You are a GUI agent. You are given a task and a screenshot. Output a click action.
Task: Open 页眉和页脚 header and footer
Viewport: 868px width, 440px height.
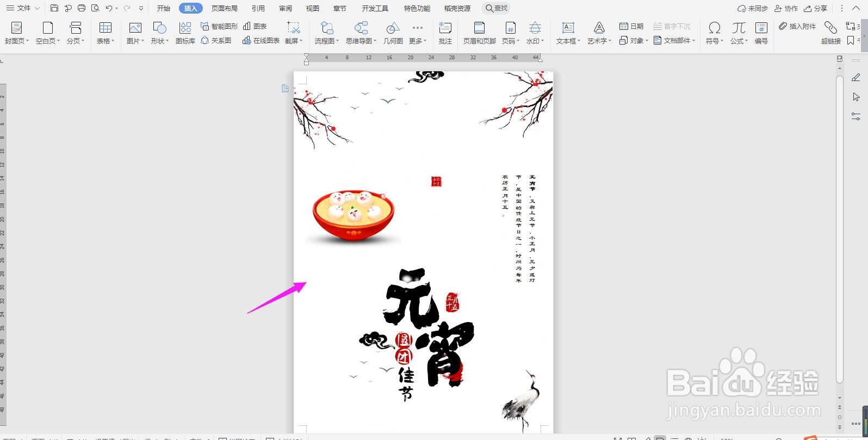480,33
